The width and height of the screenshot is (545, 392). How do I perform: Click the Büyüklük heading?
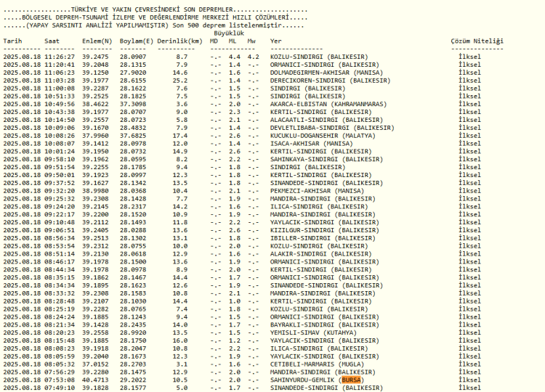(x=229, y=33)
